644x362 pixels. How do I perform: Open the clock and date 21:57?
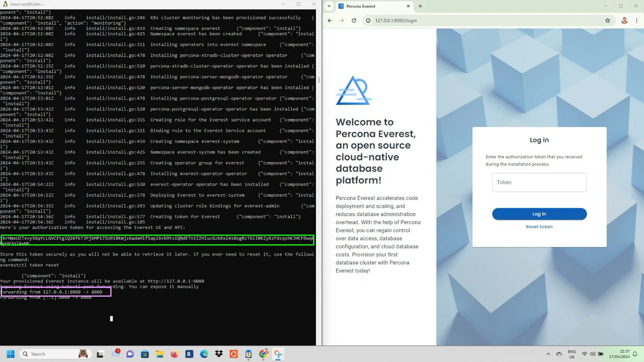pos(621,354)
